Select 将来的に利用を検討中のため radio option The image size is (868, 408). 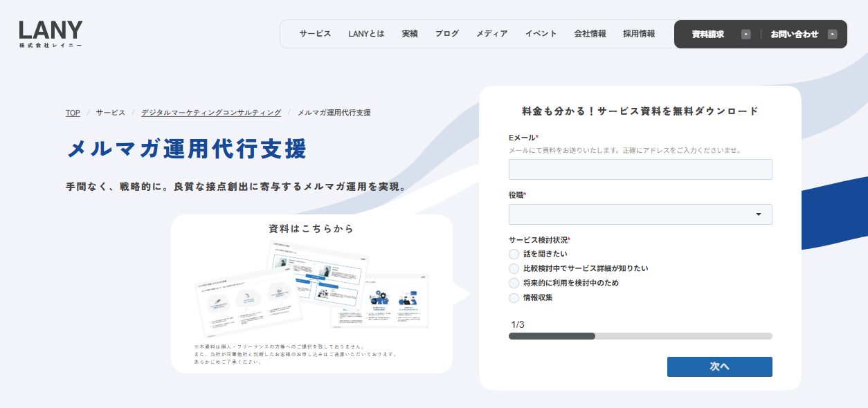tap(514, 284)
